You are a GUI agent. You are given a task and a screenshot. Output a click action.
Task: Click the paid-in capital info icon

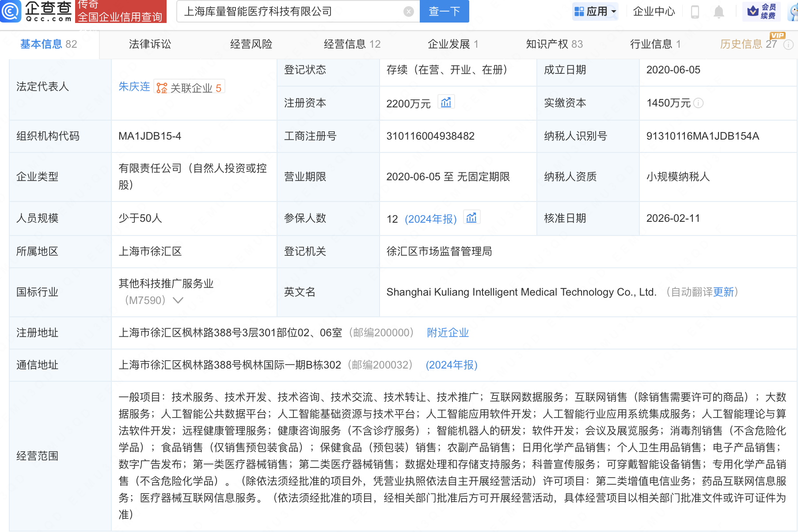[x=699, y=103]
